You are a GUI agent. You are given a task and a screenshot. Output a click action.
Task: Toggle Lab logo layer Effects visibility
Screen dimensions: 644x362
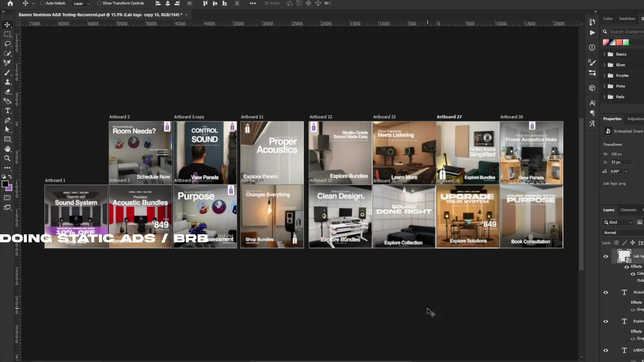tap(626, 267)
